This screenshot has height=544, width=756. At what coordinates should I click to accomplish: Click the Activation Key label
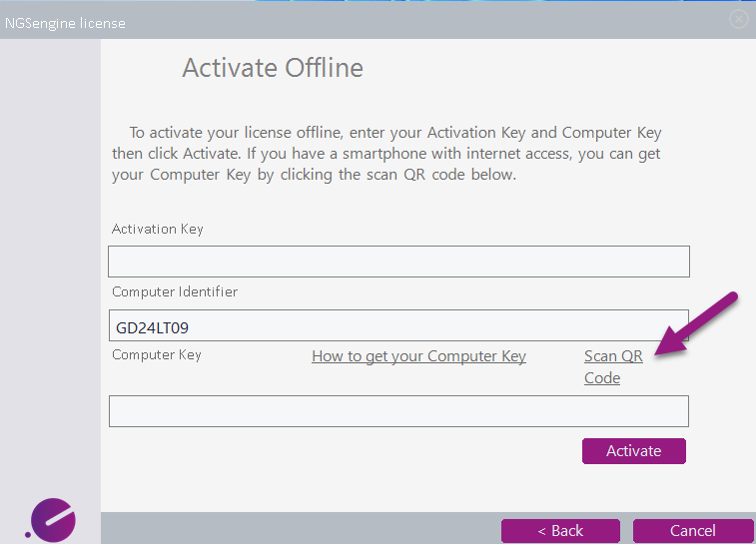[x=157, y=229]
